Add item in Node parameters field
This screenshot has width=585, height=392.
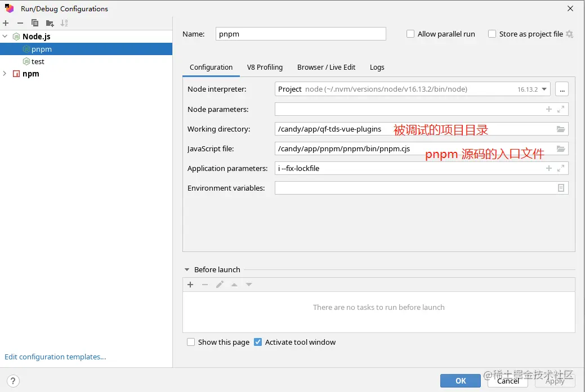pos(549,109)
